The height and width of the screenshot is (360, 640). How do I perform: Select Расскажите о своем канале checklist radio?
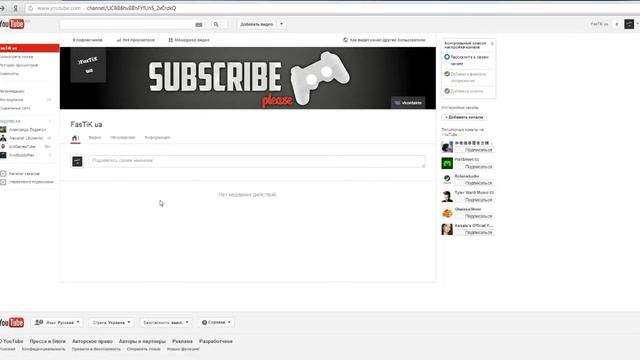coord(447,57)
